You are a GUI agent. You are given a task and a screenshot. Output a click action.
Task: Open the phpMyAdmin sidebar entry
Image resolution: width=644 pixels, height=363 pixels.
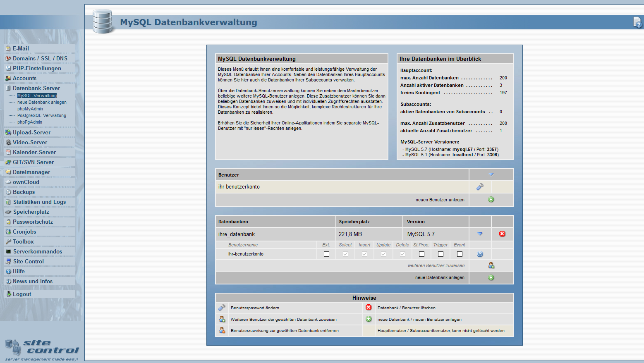pyautogui.click(x=30, y=109)
